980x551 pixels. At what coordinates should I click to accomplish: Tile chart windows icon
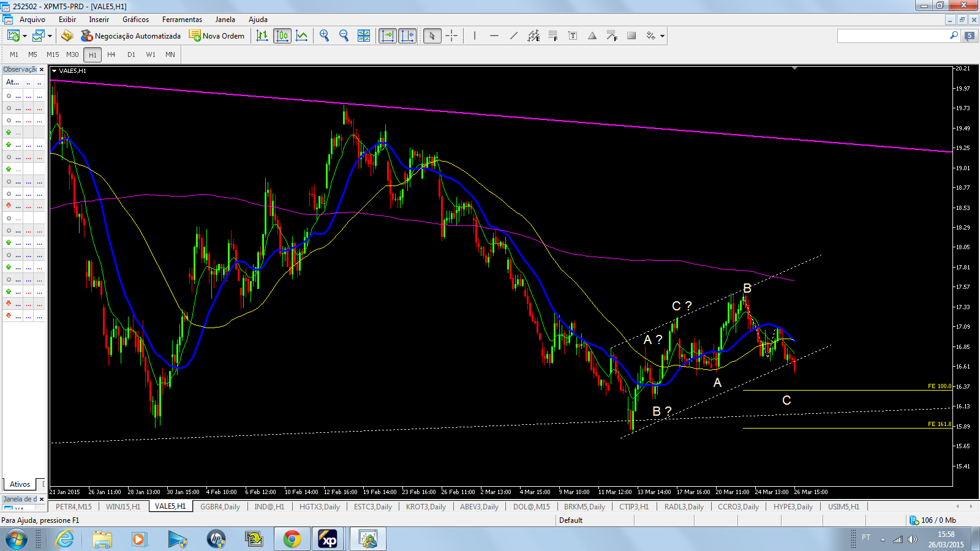[364, 36]
